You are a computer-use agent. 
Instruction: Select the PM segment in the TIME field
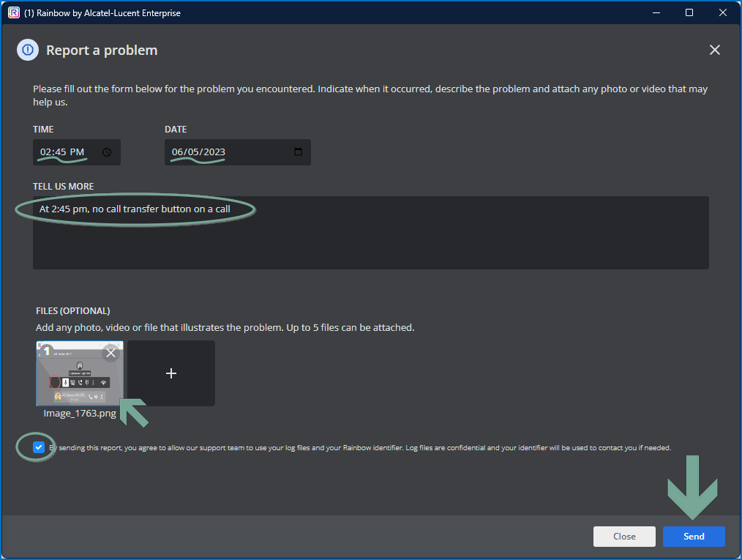pyautogui.click(x=77, y=152)
